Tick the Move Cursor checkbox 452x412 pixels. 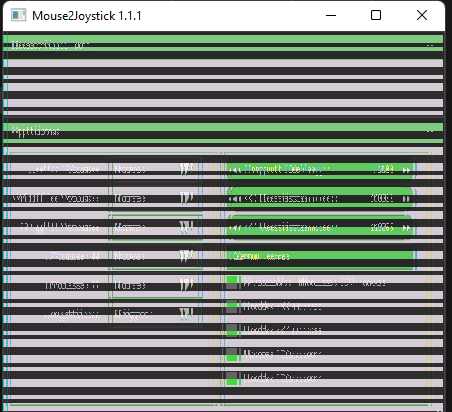(232, 354)
